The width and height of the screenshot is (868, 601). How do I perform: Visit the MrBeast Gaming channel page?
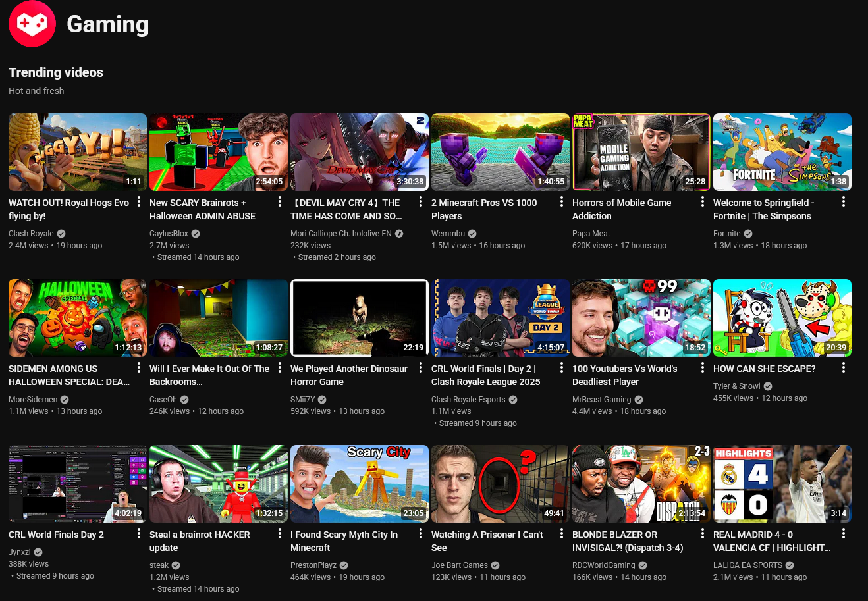601,400
